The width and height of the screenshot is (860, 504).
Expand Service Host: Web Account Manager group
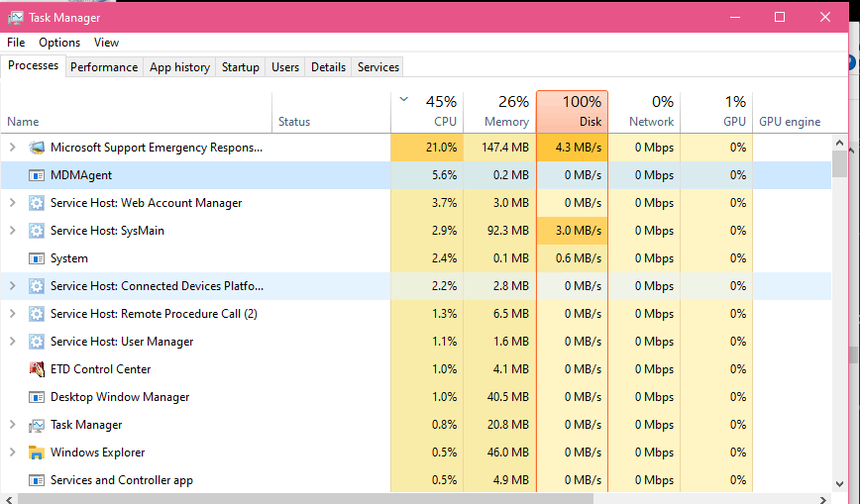click(x=13, y=203)
